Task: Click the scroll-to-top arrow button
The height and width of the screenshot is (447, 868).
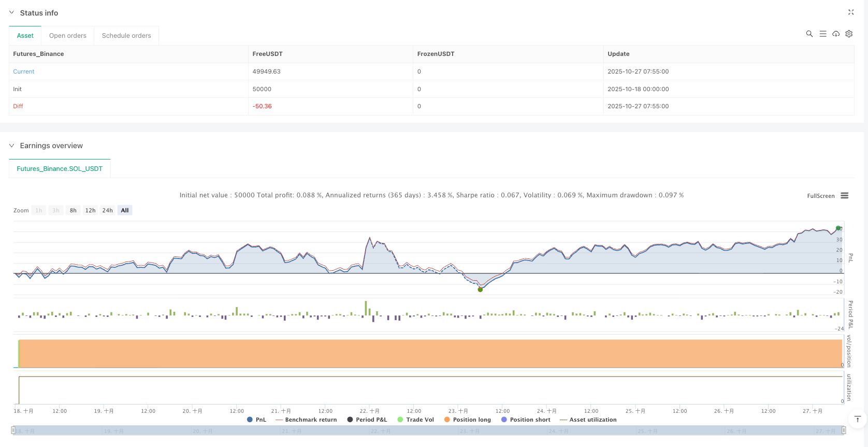Action: [x=857, y=419]
